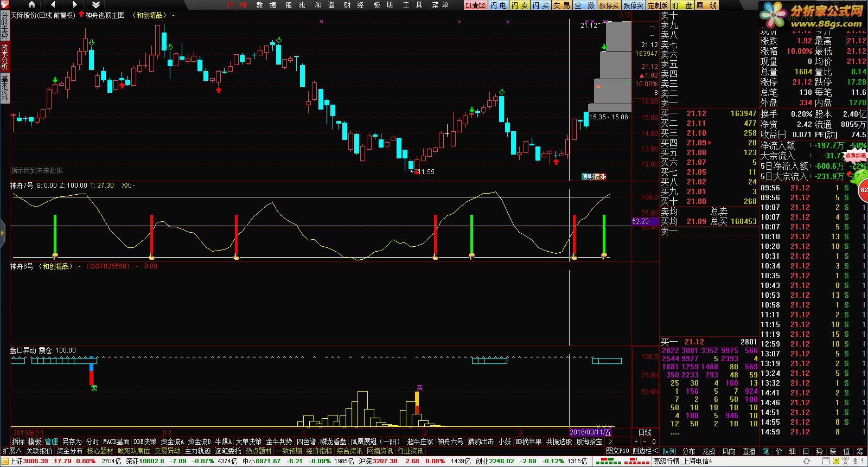Zoom in the chart with + button

637,442
